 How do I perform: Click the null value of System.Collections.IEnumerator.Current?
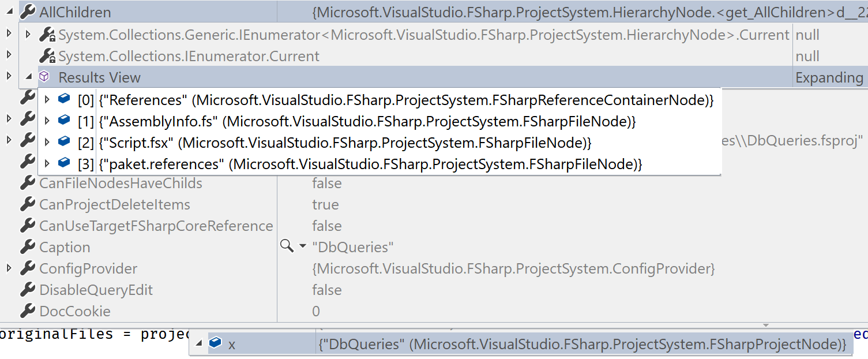pos(807,57)
